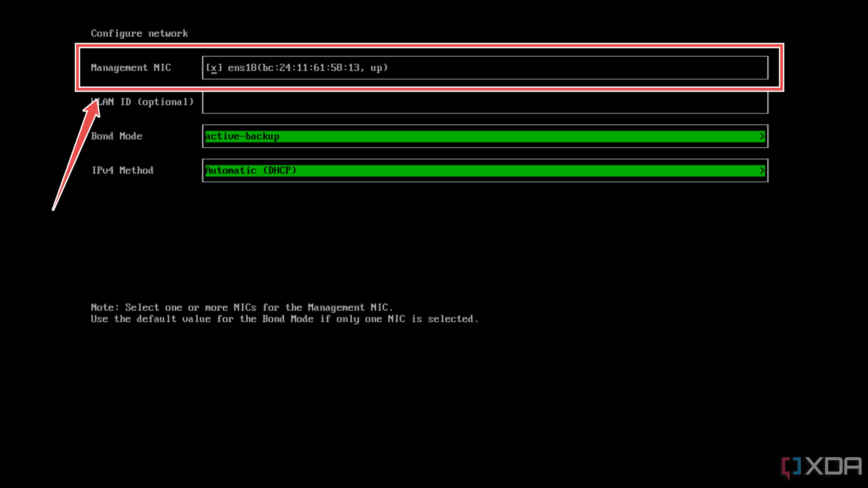The image size is (868, 488).
Task: Open the Bond Mode active-backup dropdown
Action: pos(485,136)
